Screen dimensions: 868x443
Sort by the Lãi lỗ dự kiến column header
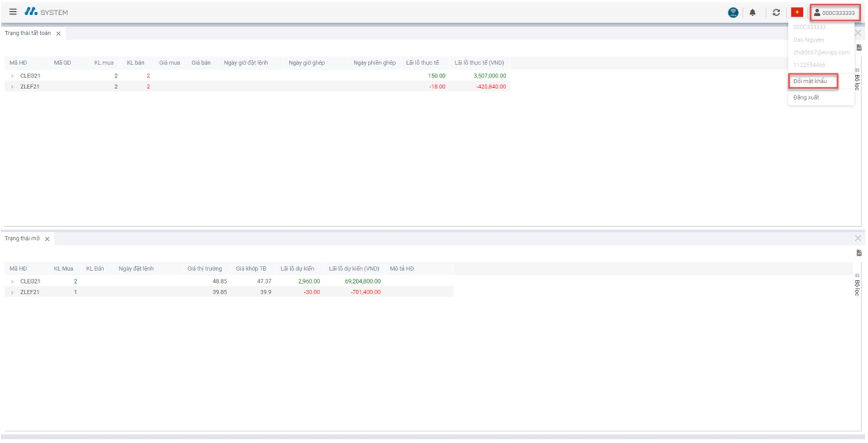pos(297,268)
